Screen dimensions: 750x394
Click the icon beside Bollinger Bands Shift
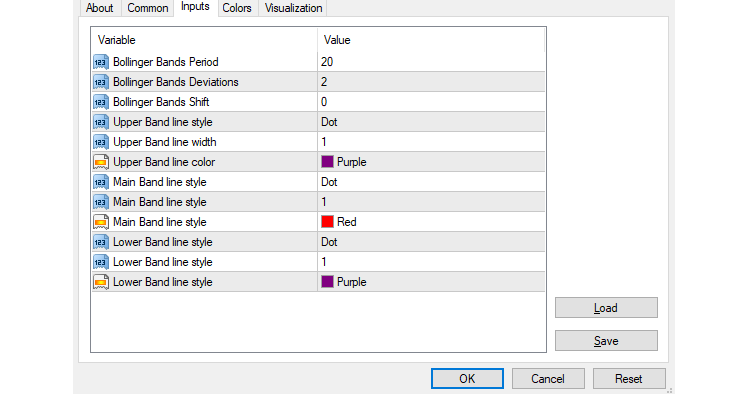click(101, 102)
